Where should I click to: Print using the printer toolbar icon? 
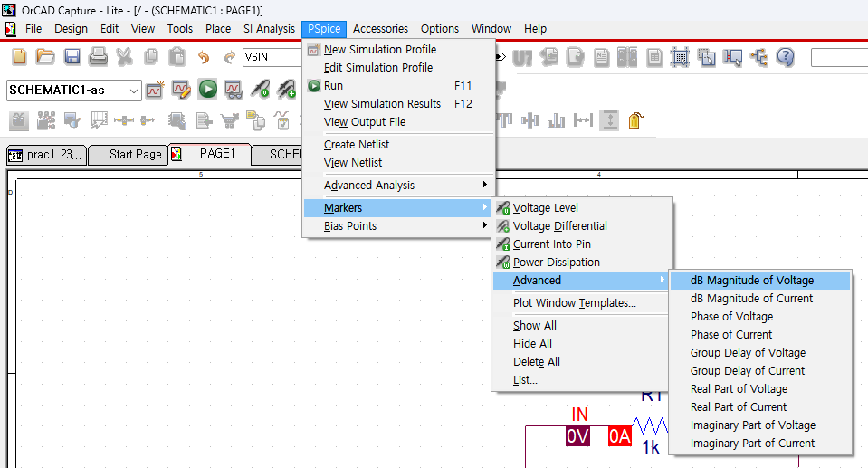pyautogui.click(x=98, y=56)
